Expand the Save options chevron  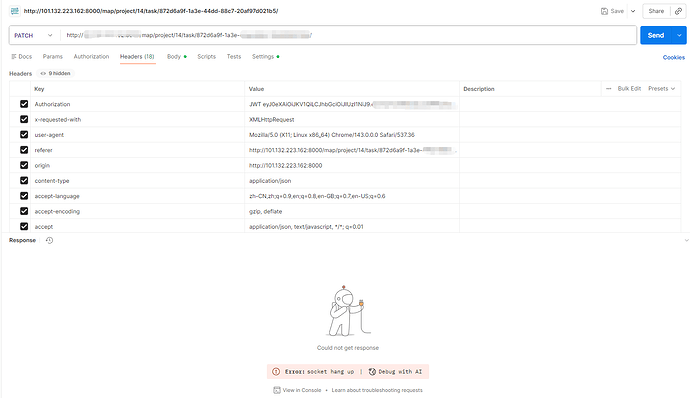[x=633, y=11]
